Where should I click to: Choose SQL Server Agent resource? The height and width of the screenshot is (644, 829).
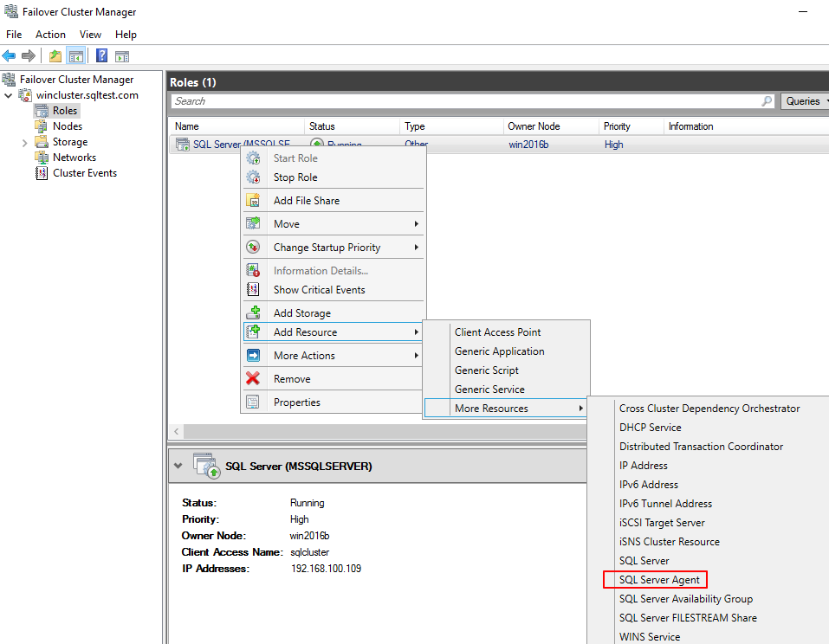pyautogui.click(x=659, y=580)
